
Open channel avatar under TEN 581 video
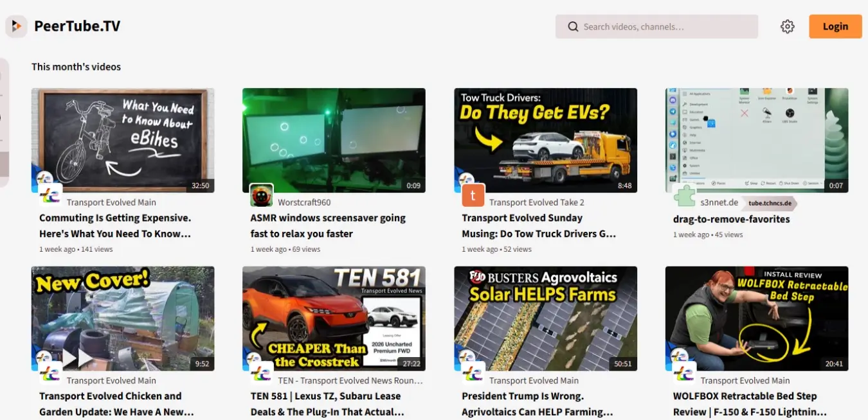tap(262, 374)
